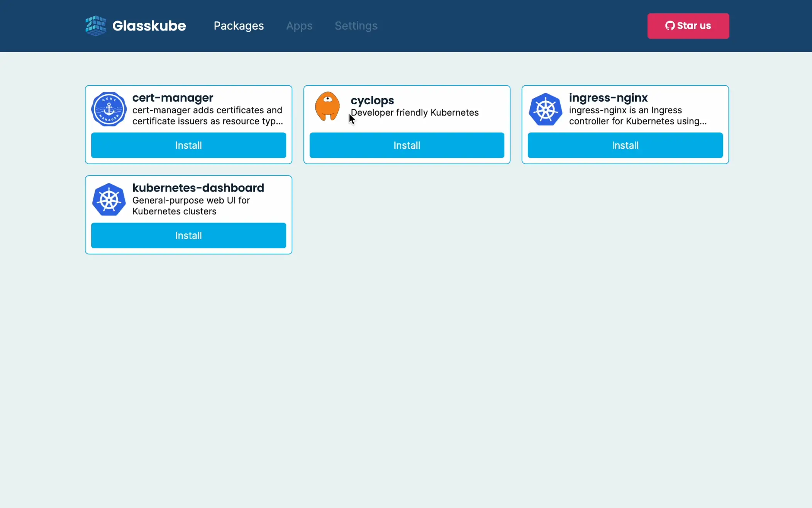Install the cert-manager package
This screenshot has width=812, height=508.
188,145
